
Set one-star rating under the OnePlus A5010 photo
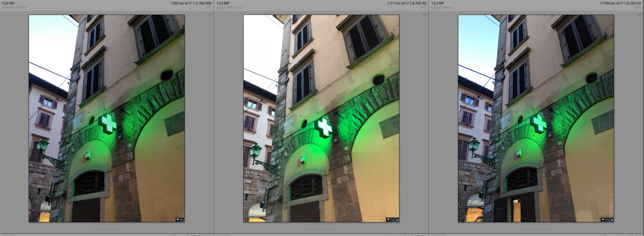[x=96, y=230]
